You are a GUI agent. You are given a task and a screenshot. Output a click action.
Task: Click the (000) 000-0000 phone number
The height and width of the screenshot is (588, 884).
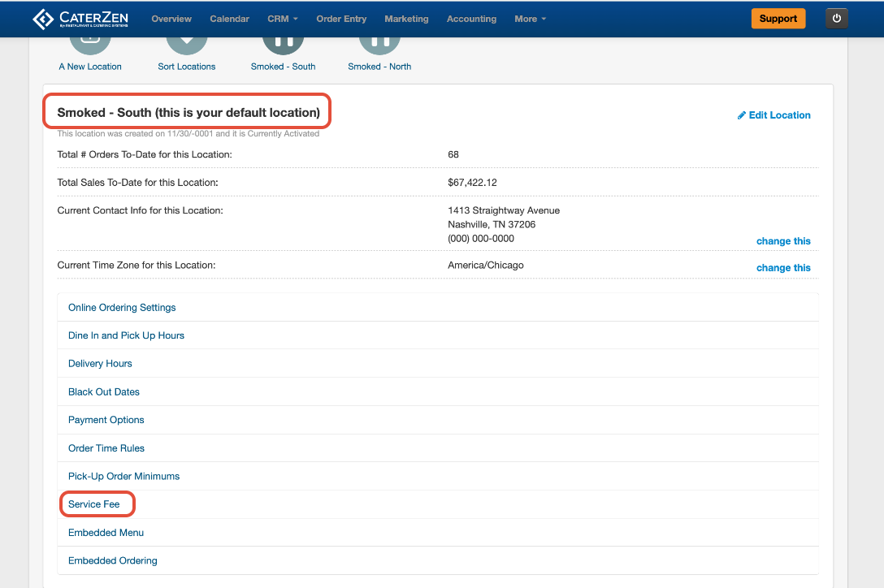[481, 239]
